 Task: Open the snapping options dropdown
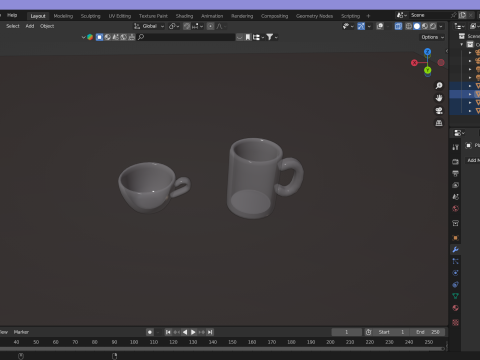point(197,26)
